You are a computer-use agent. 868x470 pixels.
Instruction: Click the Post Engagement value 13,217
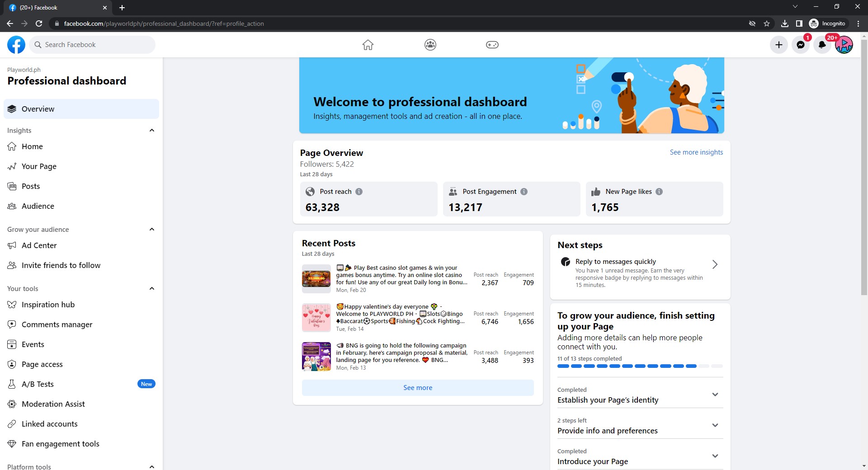[465, 207]
